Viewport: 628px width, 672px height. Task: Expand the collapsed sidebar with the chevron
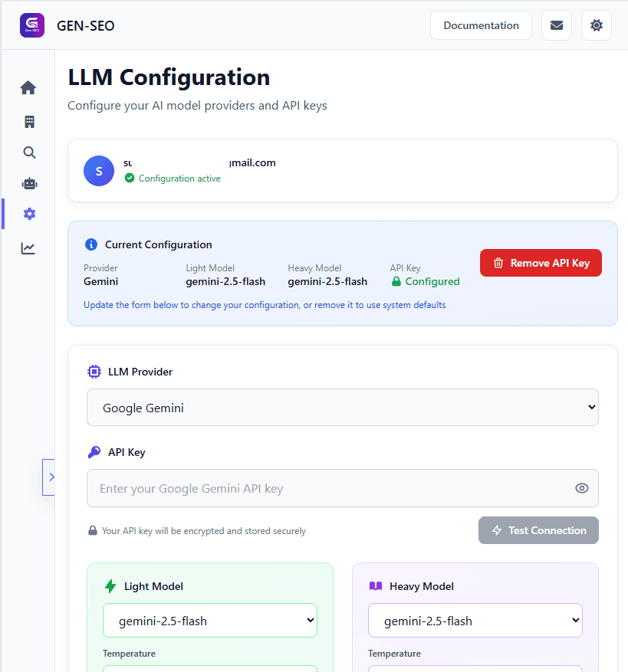50,477
